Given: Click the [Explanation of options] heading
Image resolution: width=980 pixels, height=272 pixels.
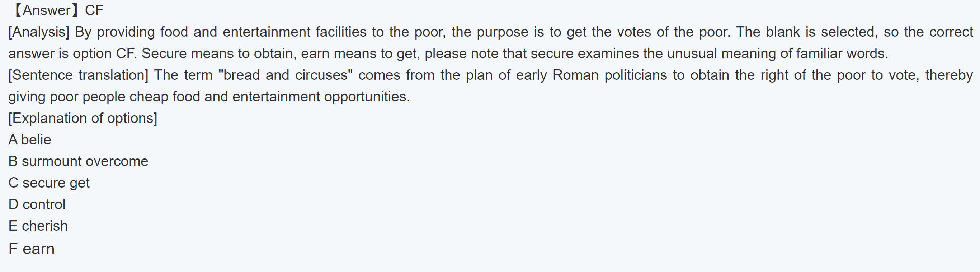Looking at the screenshot, I should tap(83, 118).
